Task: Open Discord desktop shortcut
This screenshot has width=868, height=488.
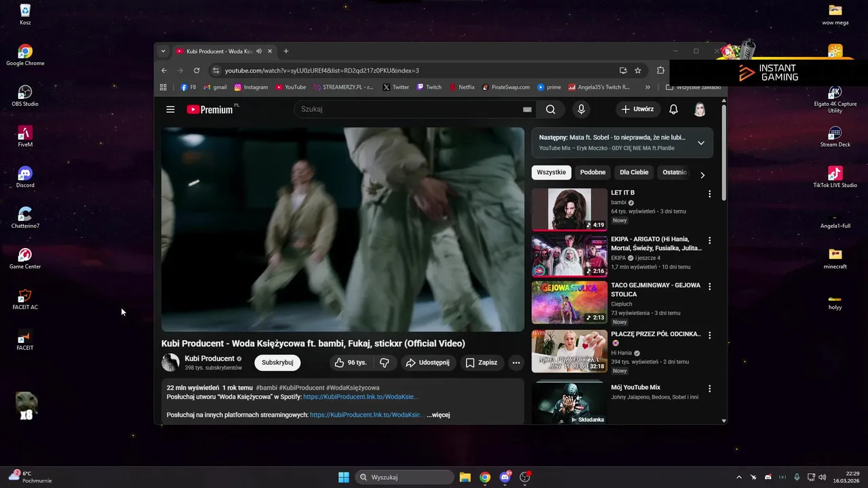Action: pos(25,177)
